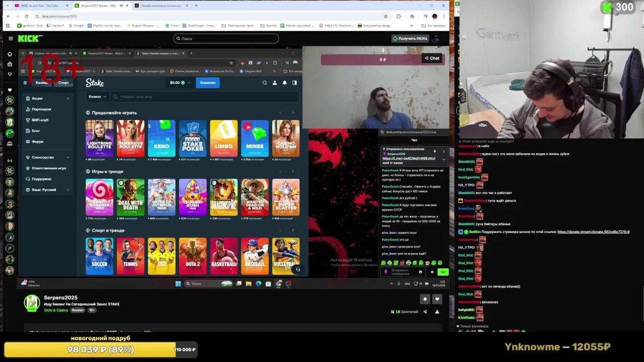Open Chat on the stream overlay
The height and width of the screenshot is (362, 644).
[432, 58]
